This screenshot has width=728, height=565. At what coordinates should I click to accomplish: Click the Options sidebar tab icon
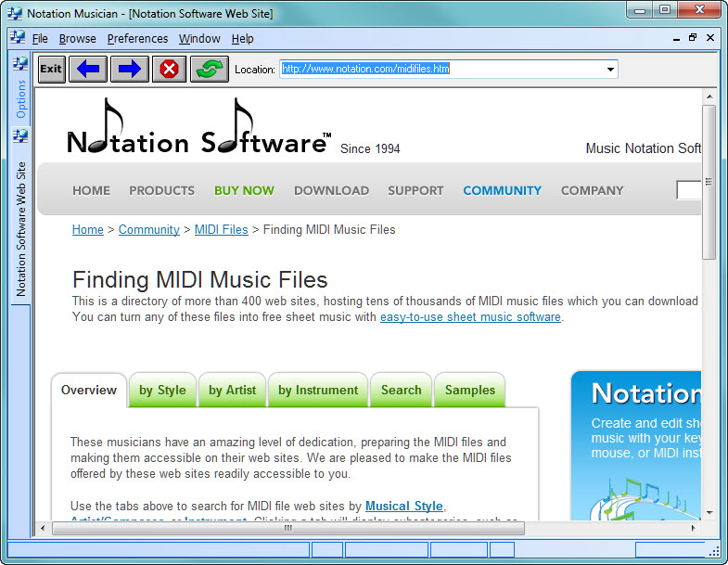20,64
